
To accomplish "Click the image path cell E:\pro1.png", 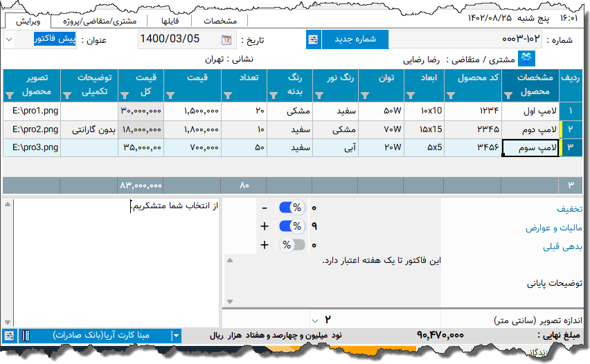I will click(x=32, y=111).
